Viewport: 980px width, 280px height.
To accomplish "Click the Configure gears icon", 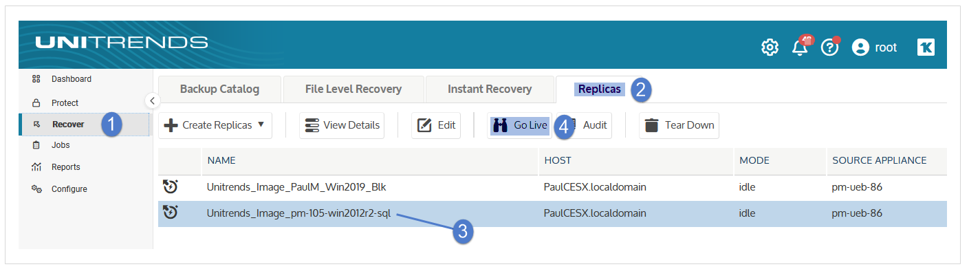I will 36,189.
